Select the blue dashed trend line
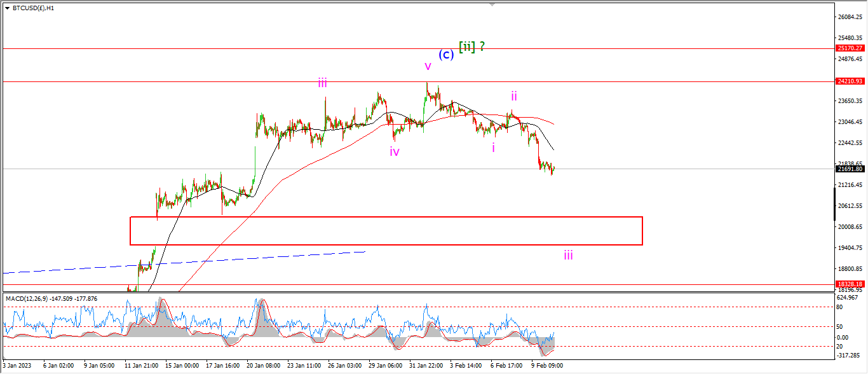The height and width of the screenshot is (374, 868). tap(184, 262)
